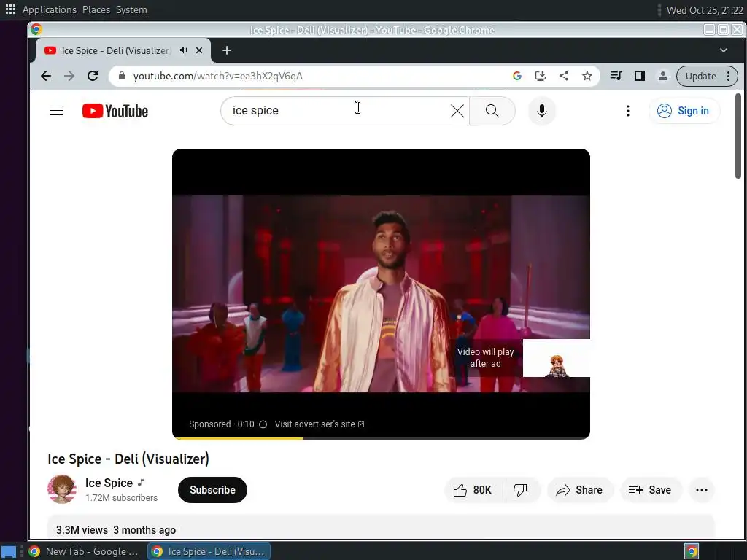Click the magnifying glass search button
The image size is (747, 560).
(492, 111)
